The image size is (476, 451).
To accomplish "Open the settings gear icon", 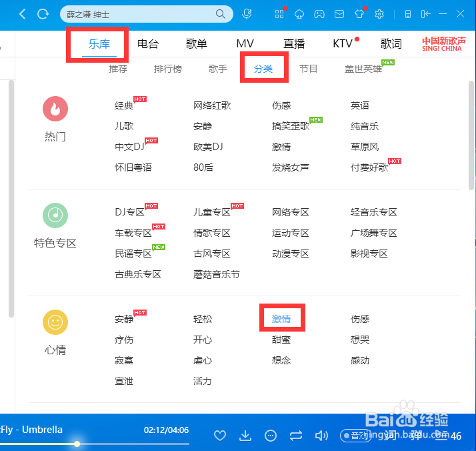I will coord(379,14).
